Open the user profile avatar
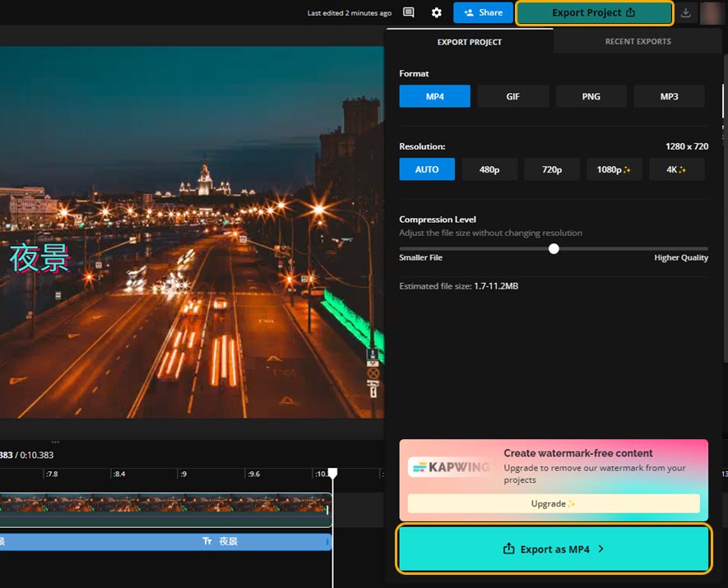 [x=712, y=13]
